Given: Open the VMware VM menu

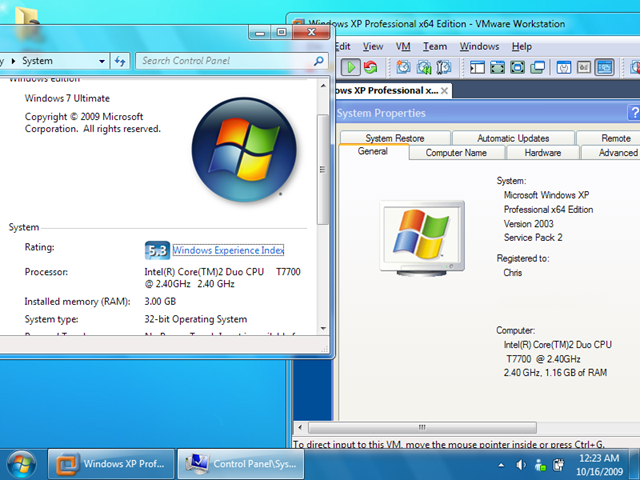Looking at the screenshot, I should pos(403,47).
